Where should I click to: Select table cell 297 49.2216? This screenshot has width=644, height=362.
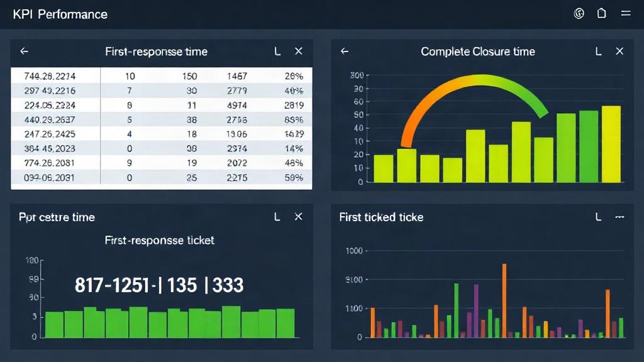pos(50,90)
